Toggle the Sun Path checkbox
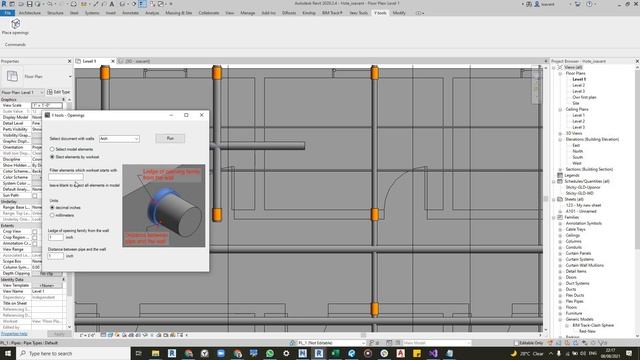 point(35,196)
